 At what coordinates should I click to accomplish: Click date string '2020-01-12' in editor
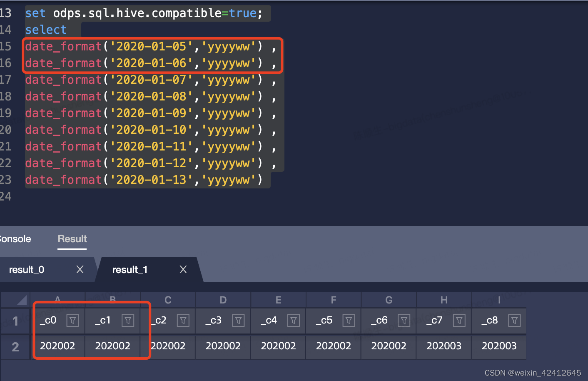coord(151,163)
